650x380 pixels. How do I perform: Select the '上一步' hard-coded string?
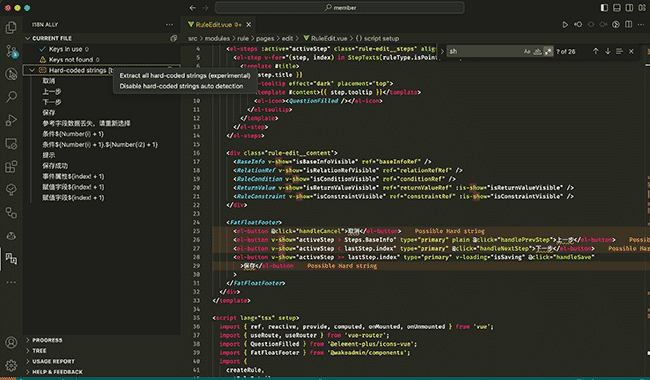[52, 92]
